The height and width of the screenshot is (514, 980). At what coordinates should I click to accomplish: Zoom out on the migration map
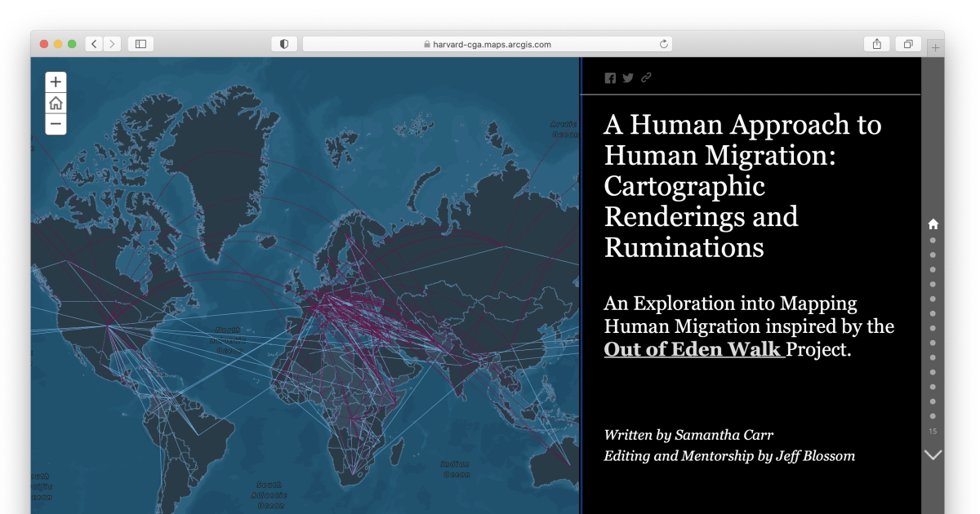[x=56, y=125]
